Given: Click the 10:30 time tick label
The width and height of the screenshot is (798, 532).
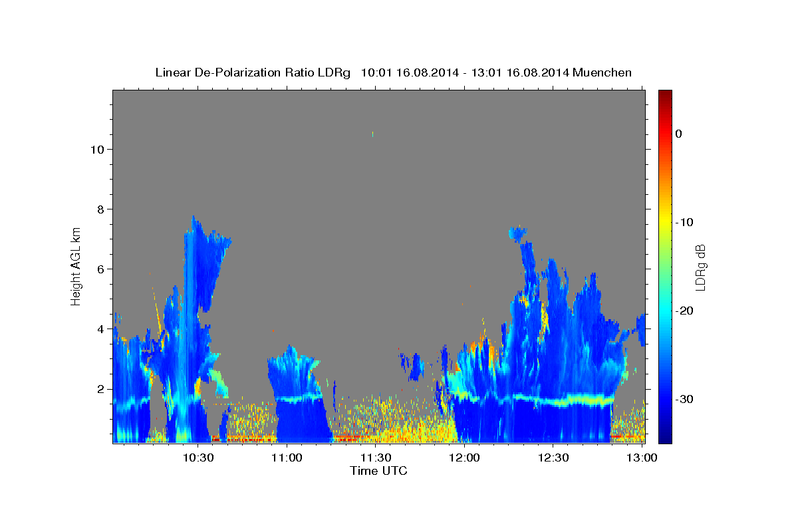Looking at the screenshot, I should coord(198,458).
